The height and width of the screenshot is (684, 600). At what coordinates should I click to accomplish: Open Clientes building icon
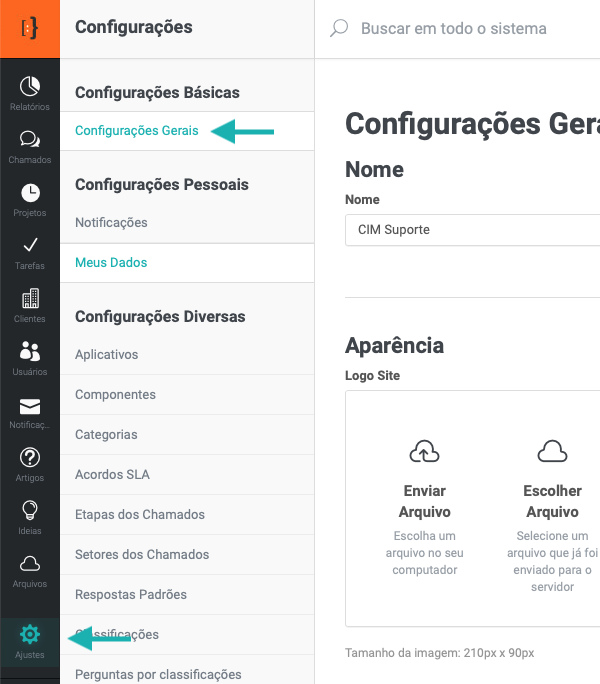[30, 299]
